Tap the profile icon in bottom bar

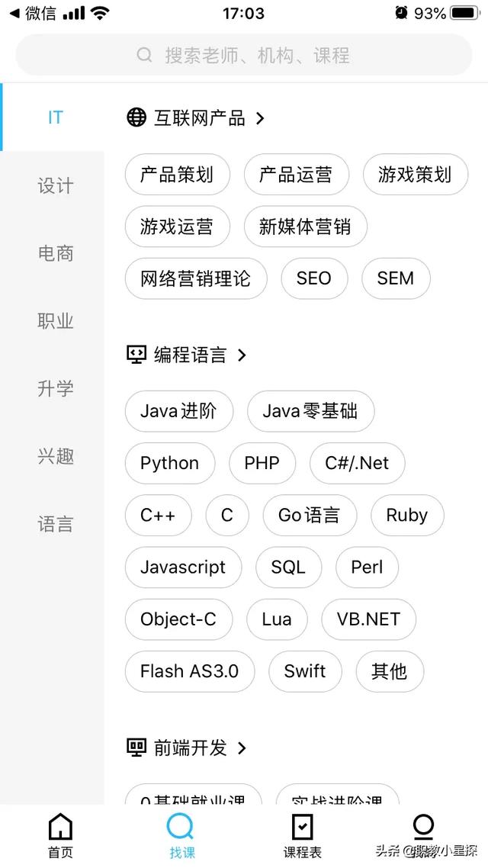423,827
